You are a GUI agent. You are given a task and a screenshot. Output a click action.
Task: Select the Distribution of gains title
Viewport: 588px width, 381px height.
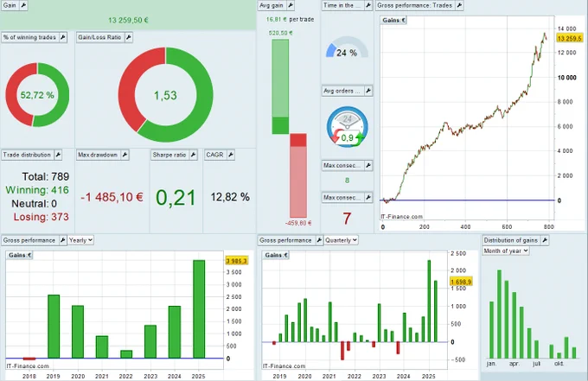tap(511, 240)
